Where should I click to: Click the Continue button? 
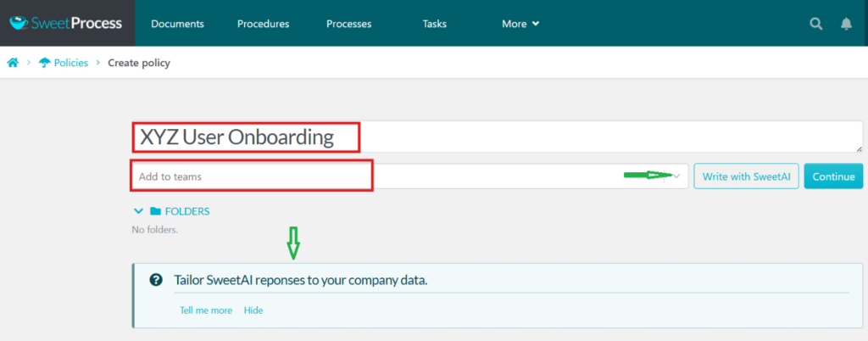tap(834, 176)
